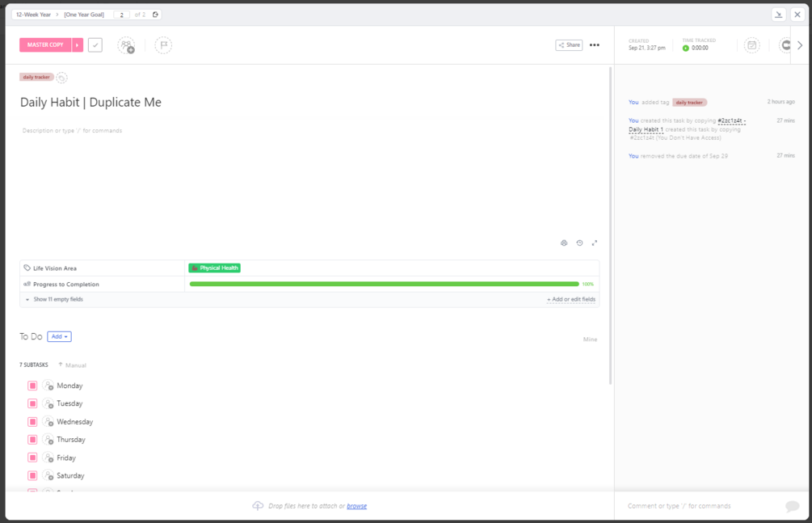Click the comment bubble send icon

point(793,506)
